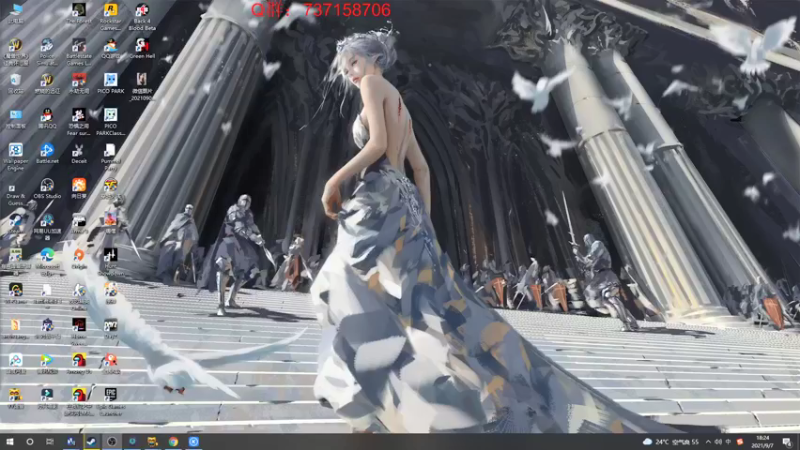Launch Deceit desktop shortcut
Screen dimensions: 800x450
coord(79,154)
